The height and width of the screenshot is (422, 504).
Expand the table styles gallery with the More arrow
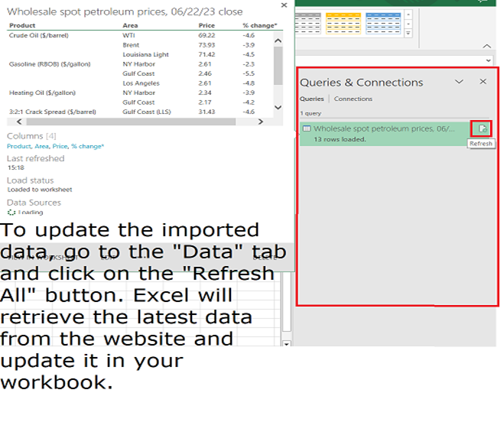[x=408, y=33]
